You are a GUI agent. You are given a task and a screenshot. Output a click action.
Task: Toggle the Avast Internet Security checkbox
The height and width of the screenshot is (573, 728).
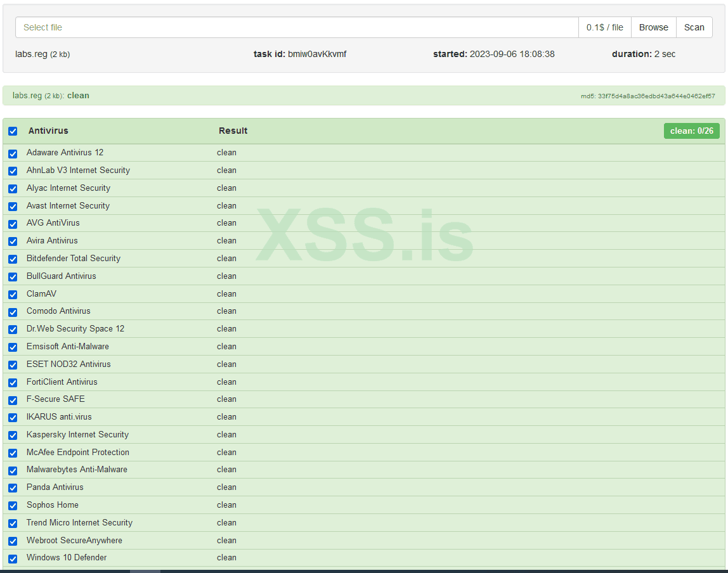pyautogui.click(x=13, y=207)
